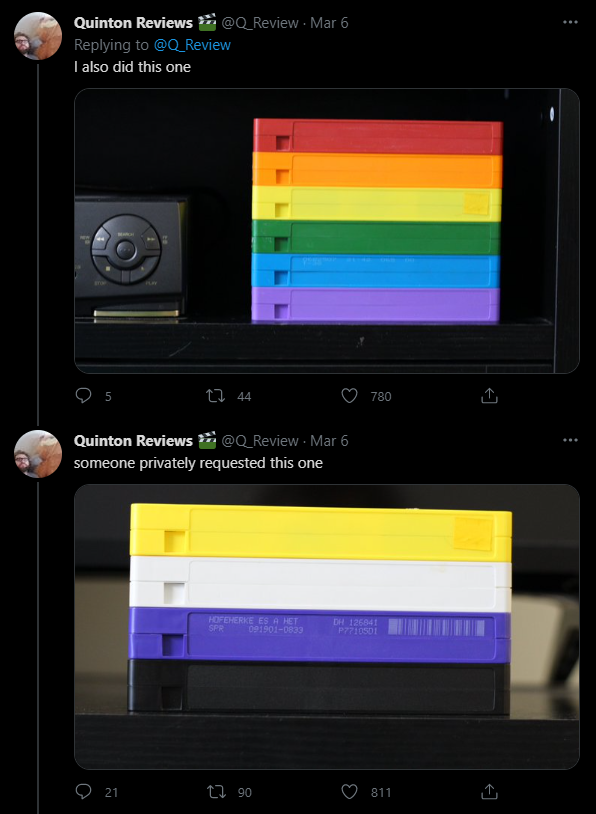This screenshot has height=814, width=596.
Task: View the yellow white purple black tapes photo
Action: [x=327, y=627]
